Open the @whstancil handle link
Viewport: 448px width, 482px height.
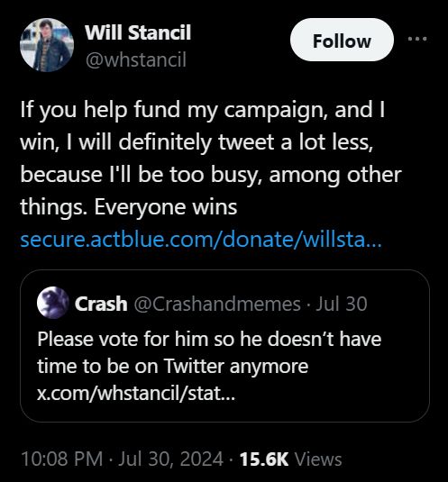[135, 59]
